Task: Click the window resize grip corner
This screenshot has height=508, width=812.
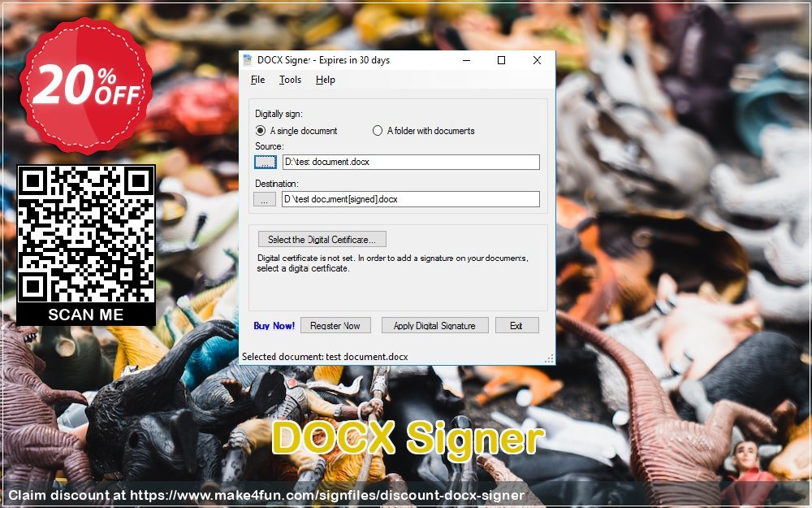Action: (550, 358)
